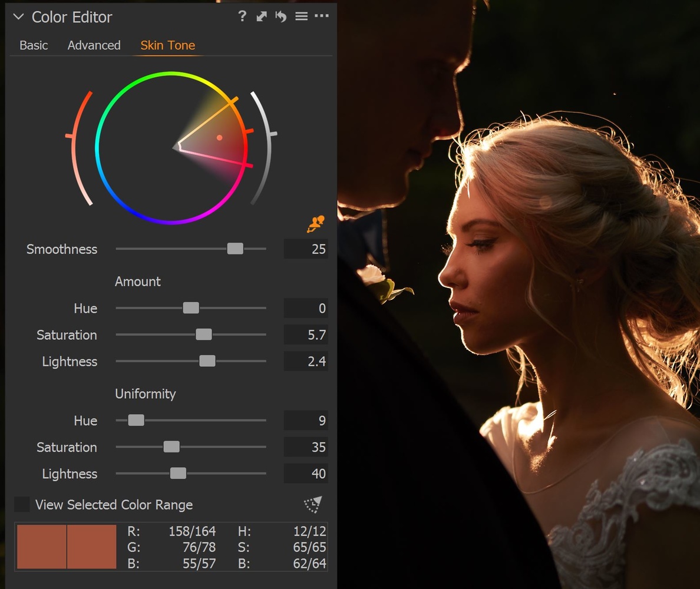Open the presets list menu icon
The height and width of the screenshot is (589, 700).
[x=301, y=16]
